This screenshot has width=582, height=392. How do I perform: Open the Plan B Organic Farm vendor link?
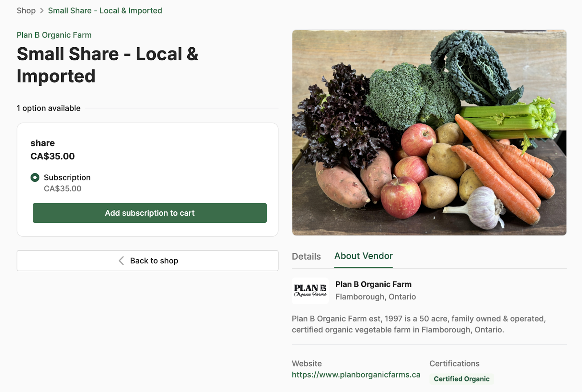[x=54, y=35]
